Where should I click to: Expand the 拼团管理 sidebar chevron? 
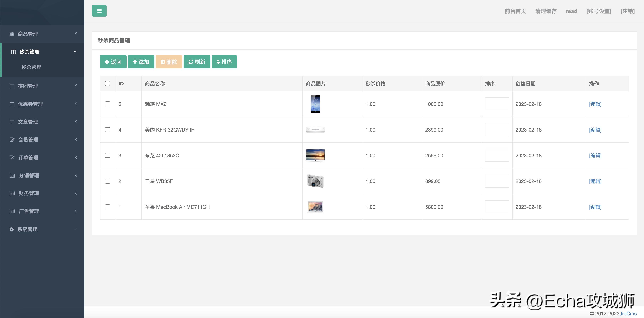(x=76, y=86)
